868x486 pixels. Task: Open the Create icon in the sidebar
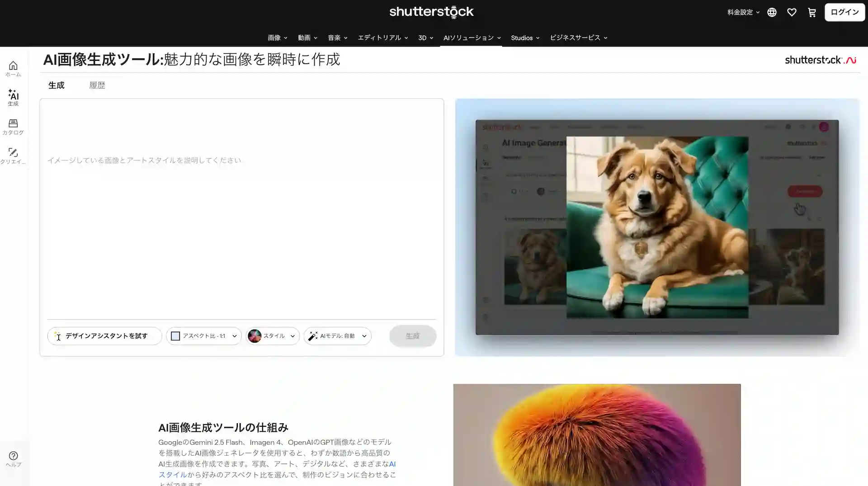13,156
